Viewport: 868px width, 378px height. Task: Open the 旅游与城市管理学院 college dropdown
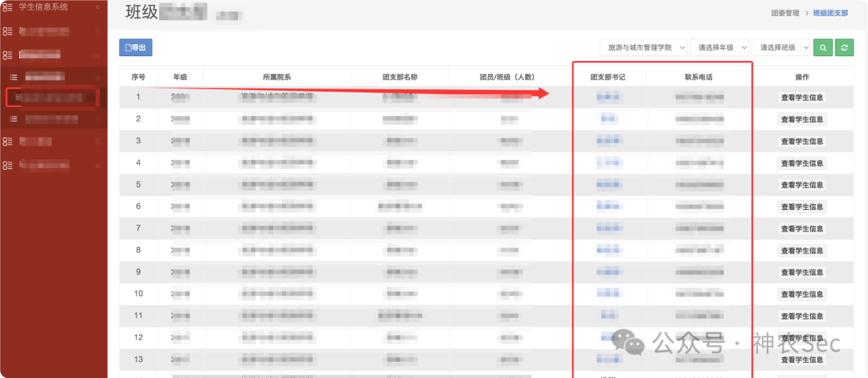(644, 47)
